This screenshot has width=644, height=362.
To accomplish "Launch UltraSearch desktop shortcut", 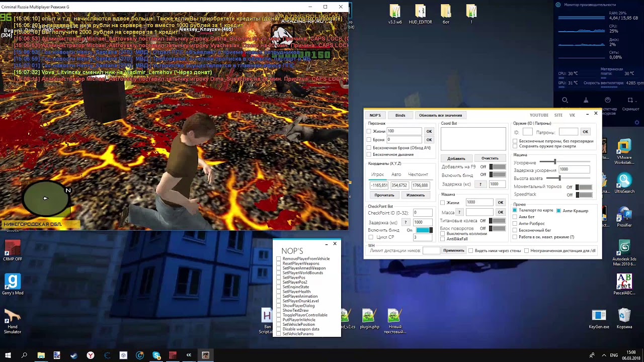I will tap(624, 184).
